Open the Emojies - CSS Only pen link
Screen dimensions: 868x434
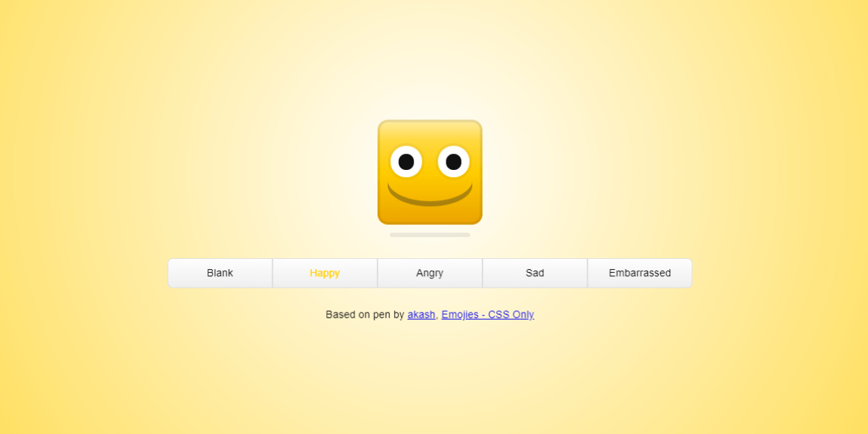[x=487, y=315]
